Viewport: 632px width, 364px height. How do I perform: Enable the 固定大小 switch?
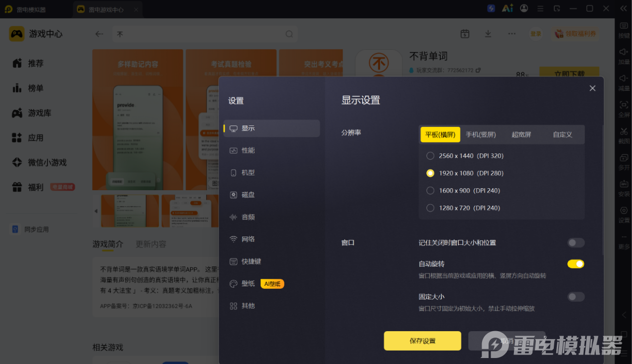[x=576, y=297]
